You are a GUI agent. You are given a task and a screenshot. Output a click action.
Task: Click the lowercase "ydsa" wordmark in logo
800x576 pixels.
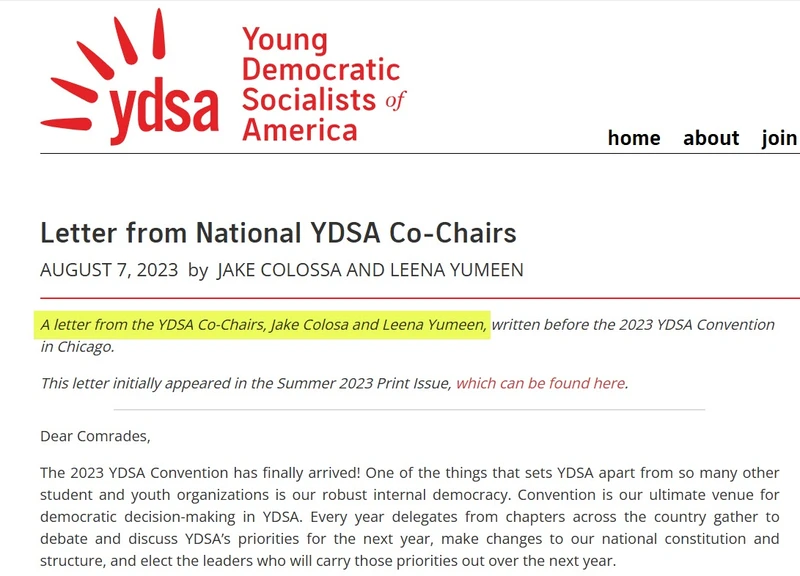point(163,112)
